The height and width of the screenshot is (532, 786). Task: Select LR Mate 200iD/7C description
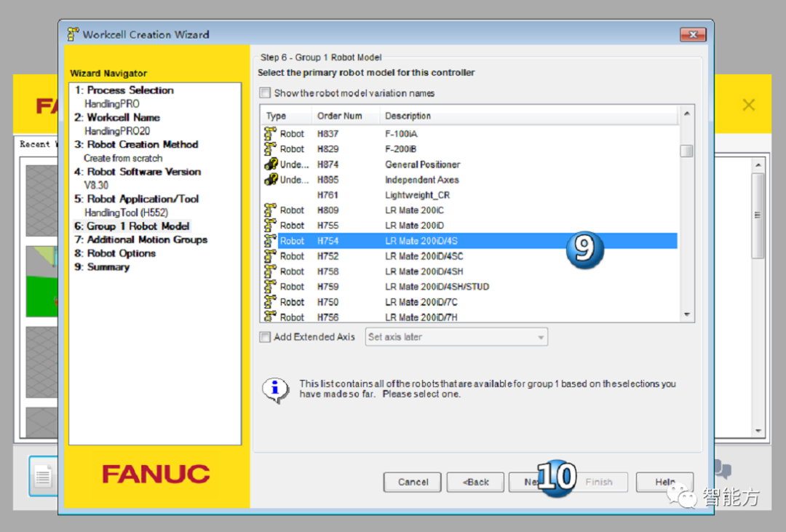coord(421,302)
